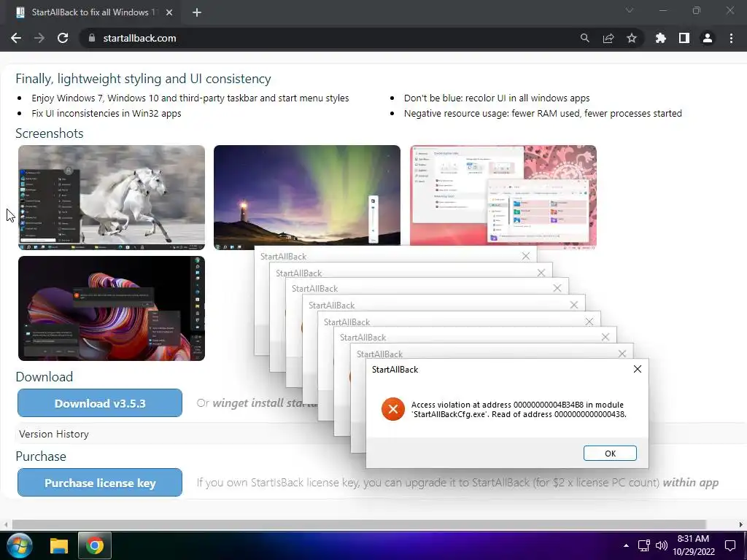
Task: Click the 'Negative resource usage' bullet text
Action: 543,113
